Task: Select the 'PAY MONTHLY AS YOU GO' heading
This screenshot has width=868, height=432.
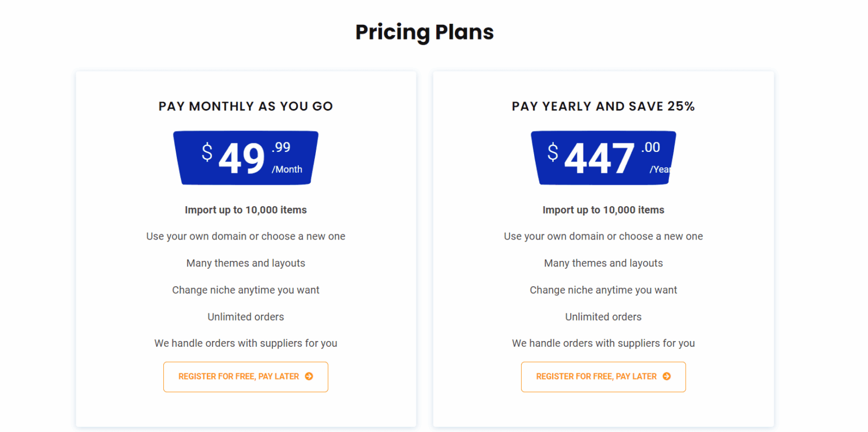Action: pos(246,106)
